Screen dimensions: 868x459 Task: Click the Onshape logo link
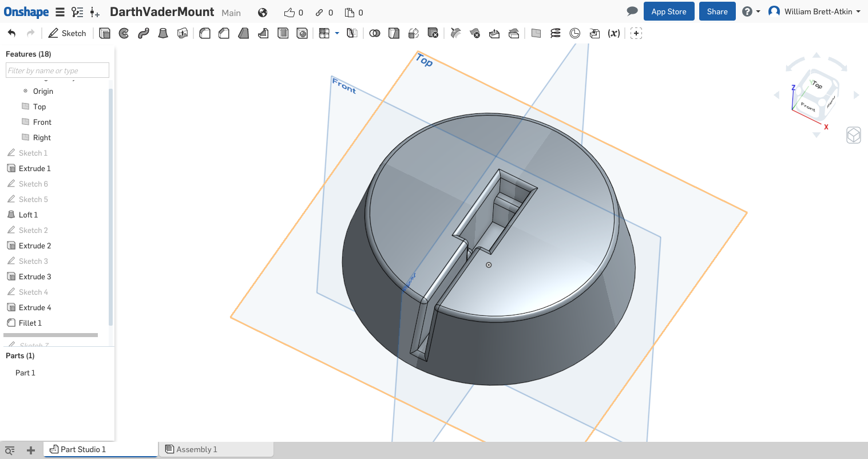[26, 12]
